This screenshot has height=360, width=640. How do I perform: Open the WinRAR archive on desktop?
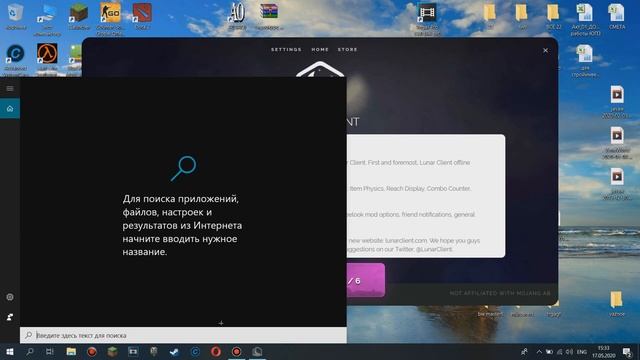(x=269, y=16)
